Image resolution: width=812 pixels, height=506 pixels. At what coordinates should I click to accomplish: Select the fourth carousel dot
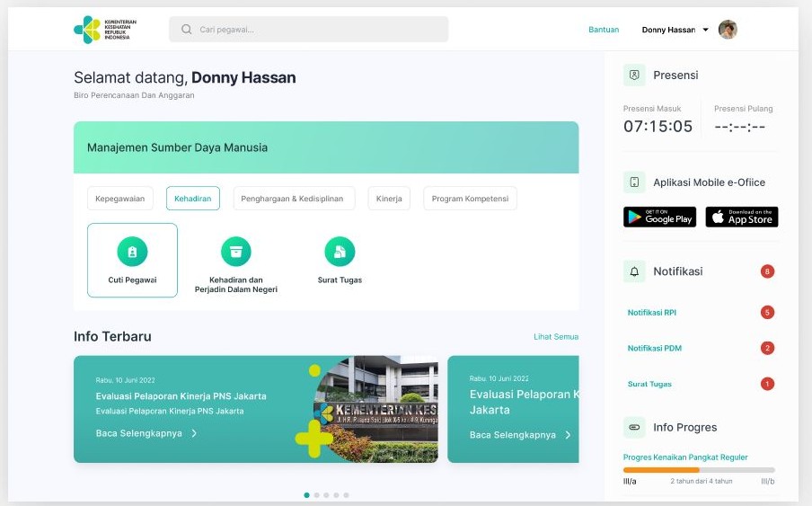336,495
